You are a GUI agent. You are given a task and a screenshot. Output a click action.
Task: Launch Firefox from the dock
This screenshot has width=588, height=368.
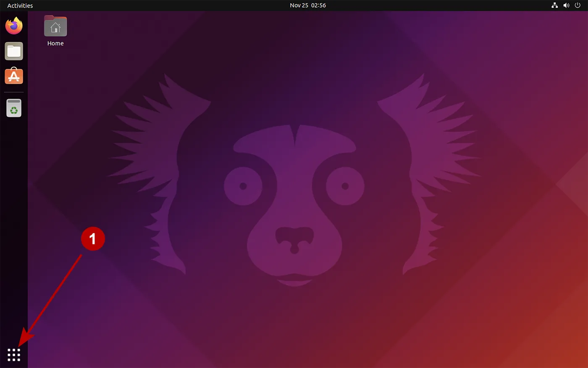13,25
